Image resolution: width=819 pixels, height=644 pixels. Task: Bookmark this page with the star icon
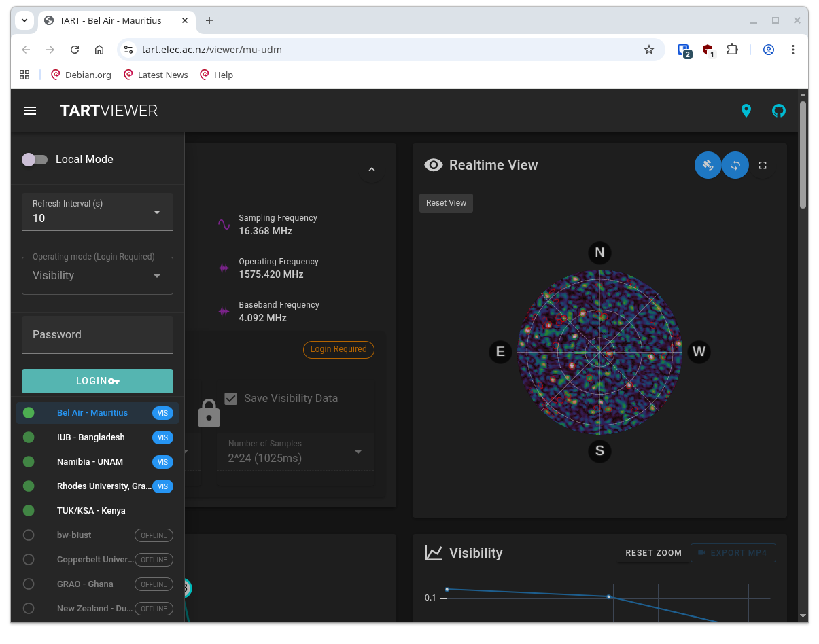pos(648,50)
